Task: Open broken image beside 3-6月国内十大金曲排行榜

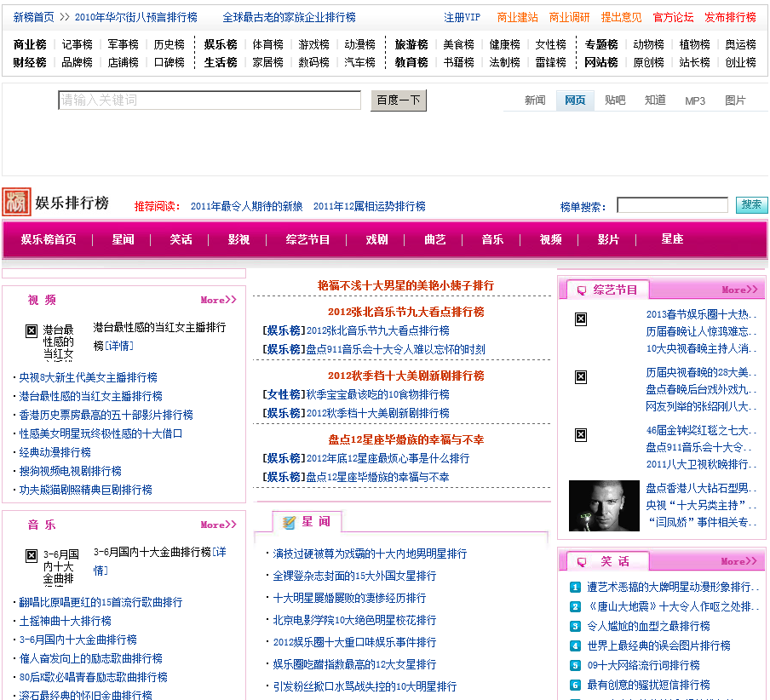Action: (32, 556)
